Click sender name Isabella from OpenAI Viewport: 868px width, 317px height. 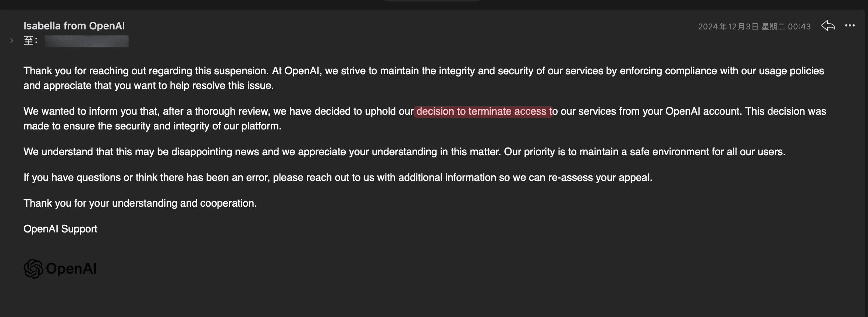click(x=74, y=26)
